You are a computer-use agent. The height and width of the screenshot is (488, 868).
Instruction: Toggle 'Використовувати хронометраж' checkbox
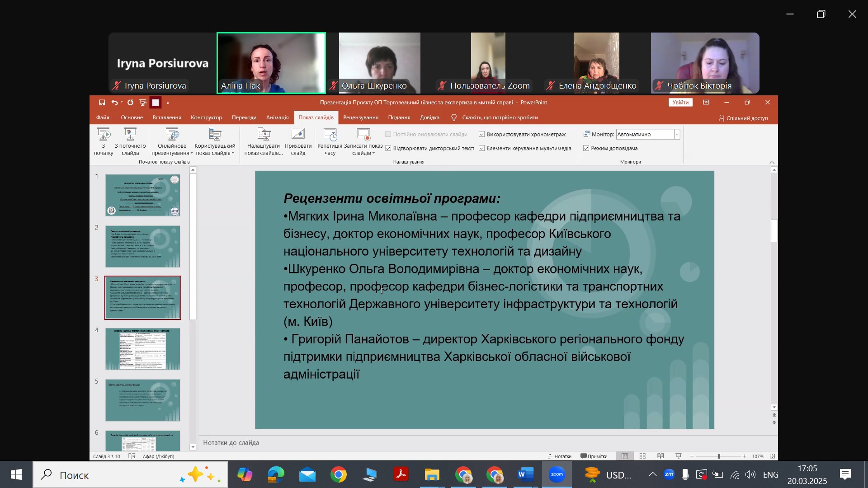pyautogui.click(x=482, y=134)
